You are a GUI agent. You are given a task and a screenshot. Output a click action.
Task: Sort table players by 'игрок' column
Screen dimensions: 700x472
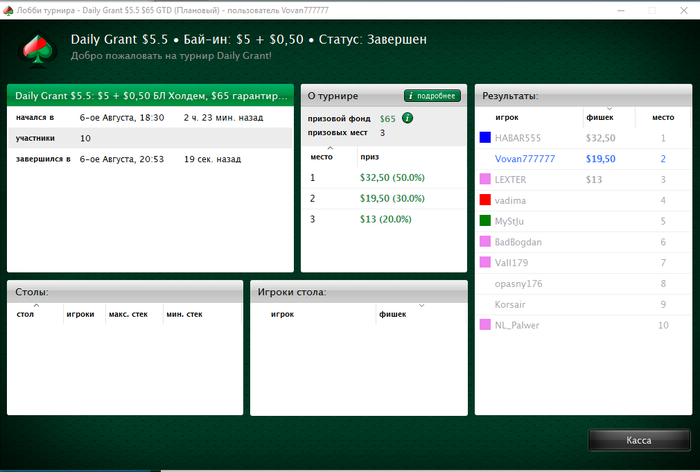click(313, 314)
